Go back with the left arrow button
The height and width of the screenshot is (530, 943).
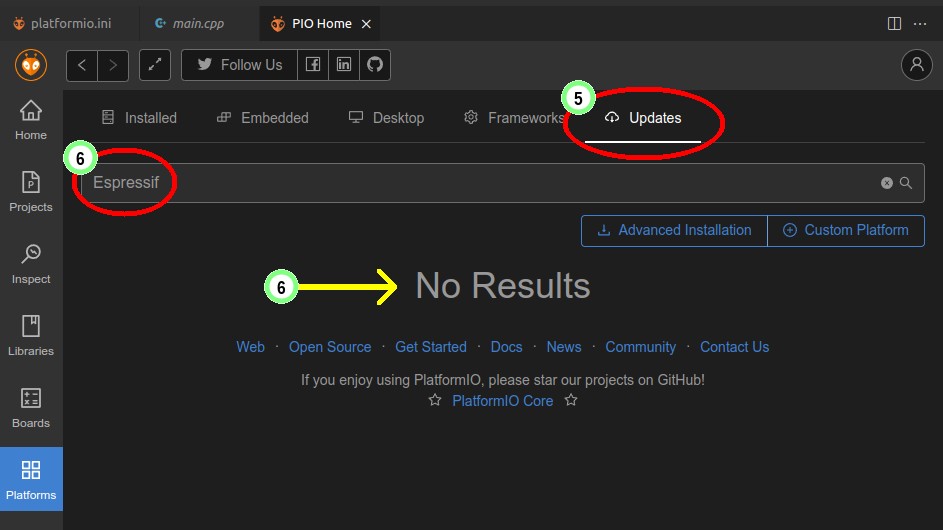click(x=82, y=65)
